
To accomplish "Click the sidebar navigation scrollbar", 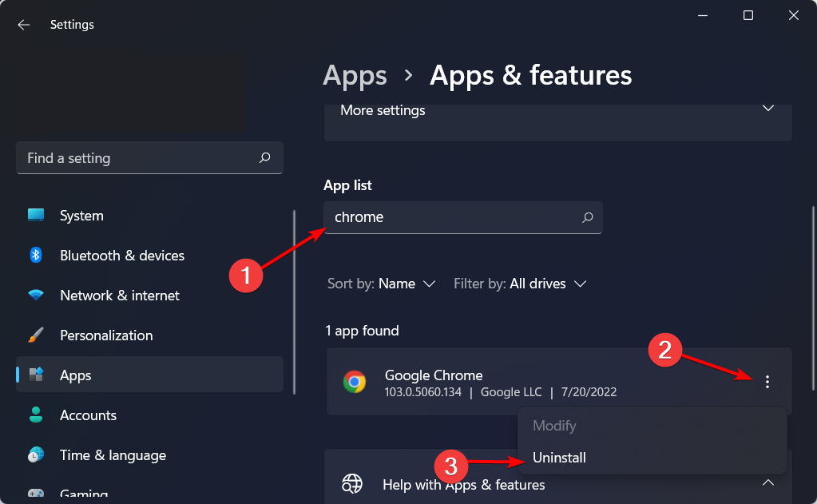I will coord(295,302).
